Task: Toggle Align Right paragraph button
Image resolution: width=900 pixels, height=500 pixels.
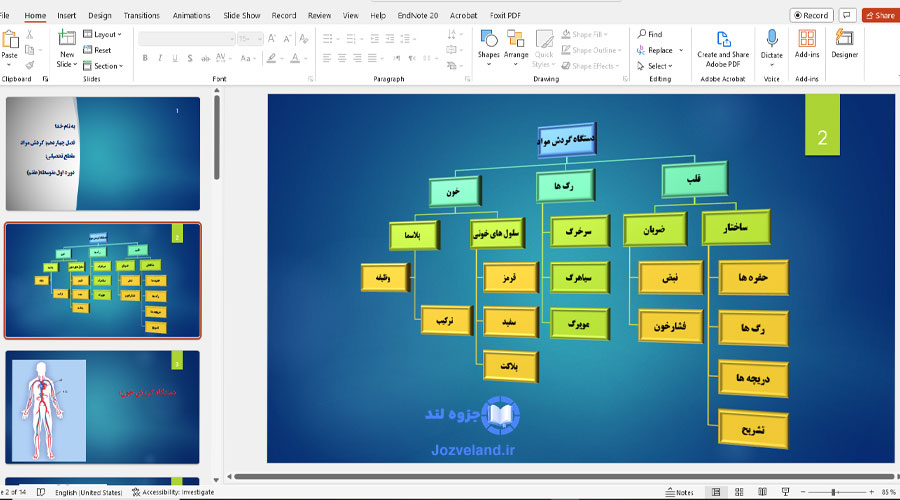Action: coord(357,58)
